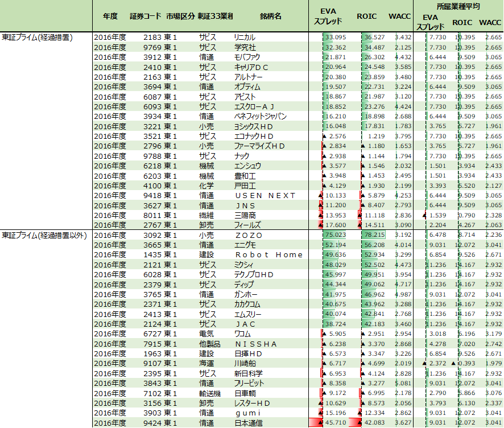
Task: Click the triangle marker beside 川崎船 industry ROIC 0.393
Action: [453, 363]
